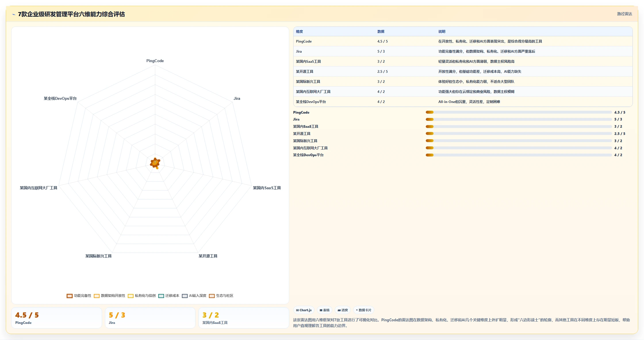This screenshot has width=644, height=340.
Task: Click the 进度 chip
Action: pos(343,310)
